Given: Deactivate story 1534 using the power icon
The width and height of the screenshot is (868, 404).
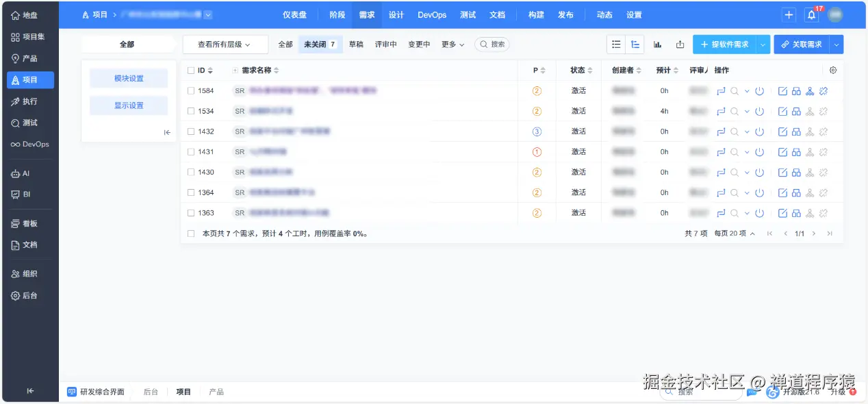Looking at the screenshot, I should 759,110.
